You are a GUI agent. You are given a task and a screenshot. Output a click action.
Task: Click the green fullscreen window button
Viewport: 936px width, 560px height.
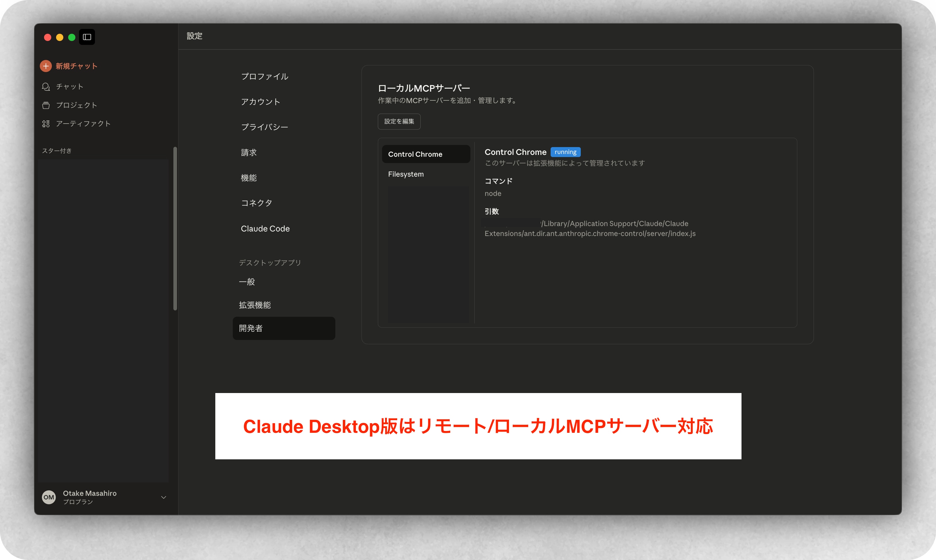[x=72, y=37]
